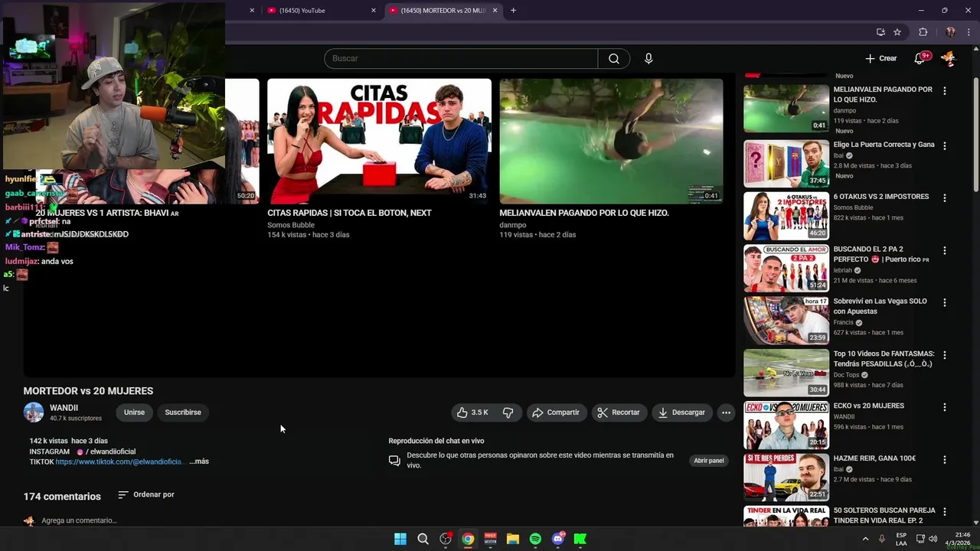Click the Descargar download button
The width and height of the screenshot is (980, 551).
(x=681, y=412)
